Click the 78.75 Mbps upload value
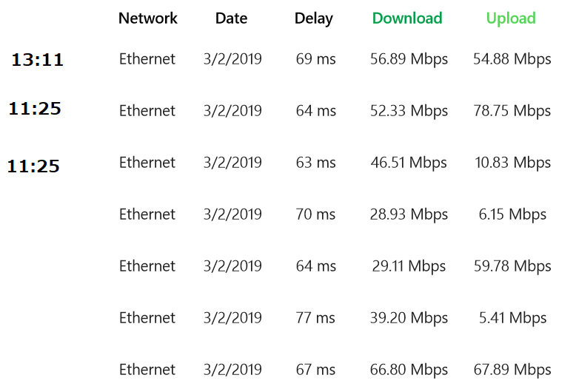The width and height of the screenshot is (576, 392). pyautogui.click(x=512, y=111)
